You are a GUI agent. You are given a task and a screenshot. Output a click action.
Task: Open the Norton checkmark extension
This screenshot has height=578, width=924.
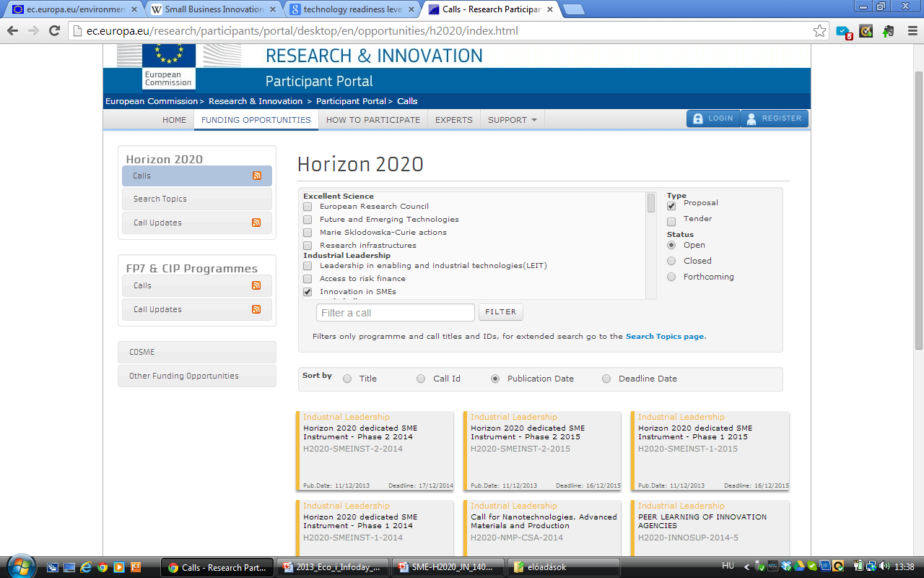pyautogui.click(x=866, y=31)
